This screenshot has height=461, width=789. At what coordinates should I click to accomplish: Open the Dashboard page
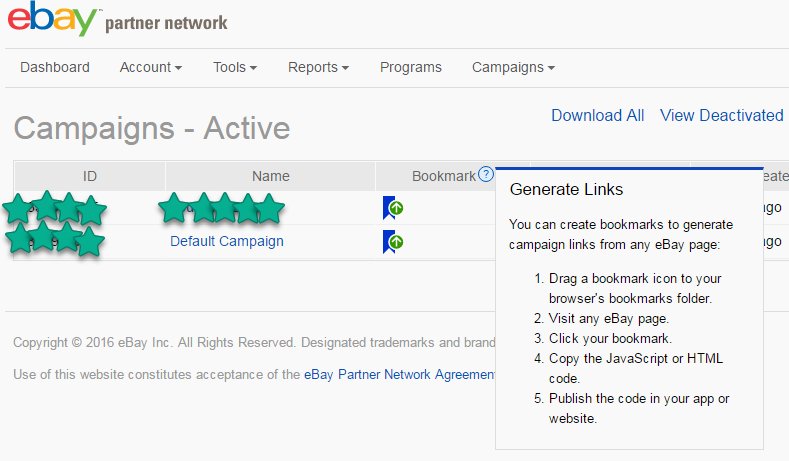(x=55, y=67)
